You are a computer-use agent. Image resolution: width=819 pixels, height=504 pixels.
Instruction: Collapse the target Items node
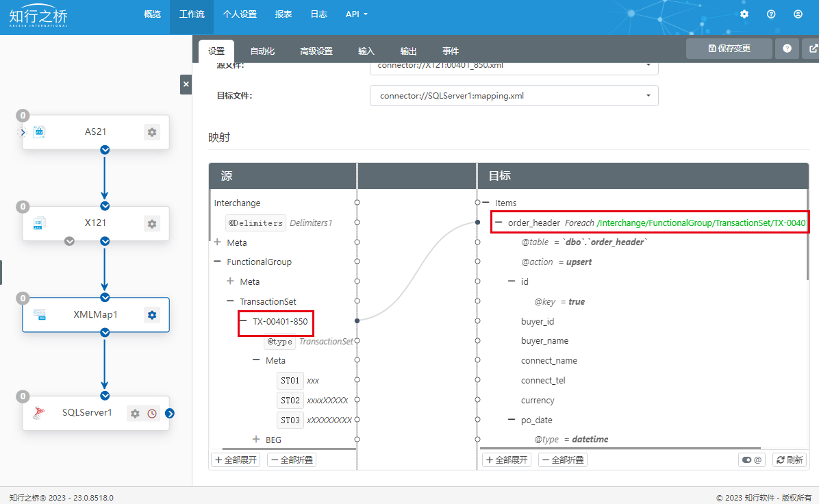click(486, 203)
